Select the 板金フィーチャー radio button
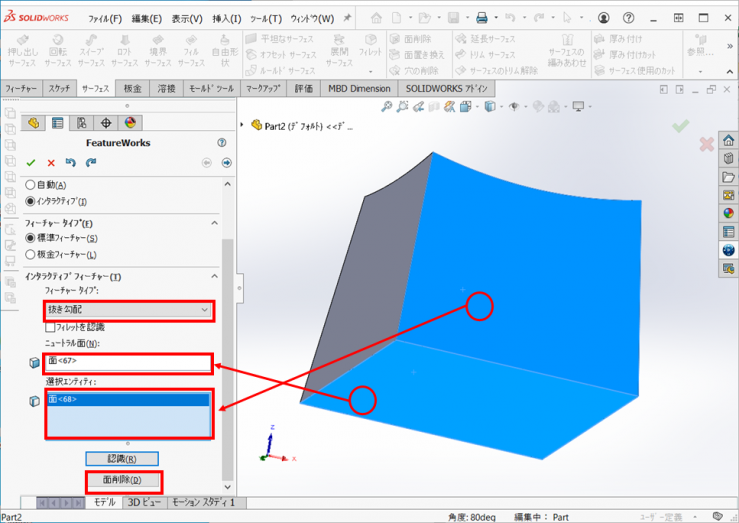This screenshot has width=739, height=523. point(30,255)
